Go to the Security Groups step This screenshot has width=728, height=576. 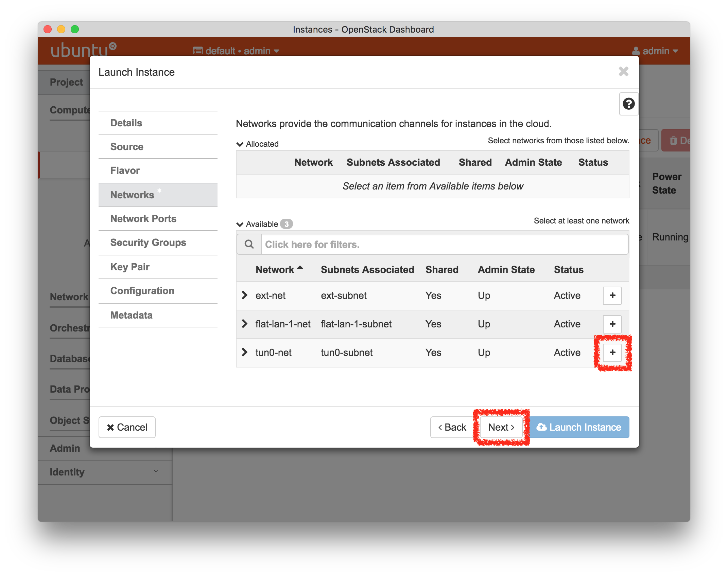(x=158, y=242)
